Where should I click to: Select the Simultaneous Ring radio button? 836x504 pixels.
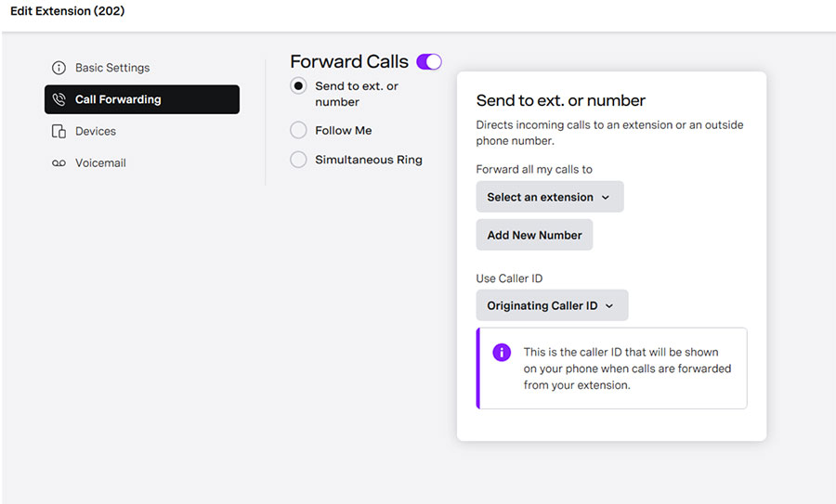click(298, 160)
